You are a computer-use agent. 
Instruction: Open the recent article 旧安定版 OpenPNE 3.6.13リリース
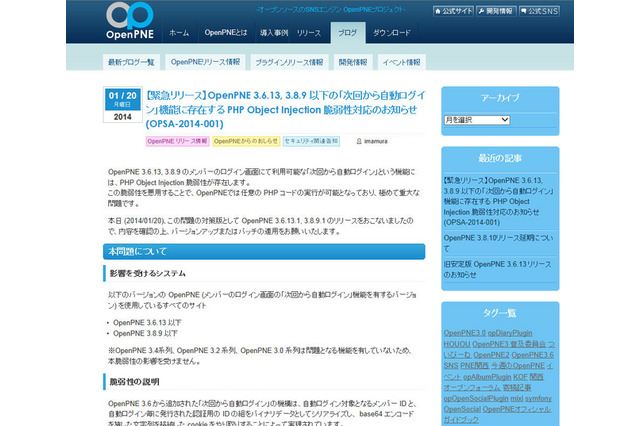click(498, 269)
